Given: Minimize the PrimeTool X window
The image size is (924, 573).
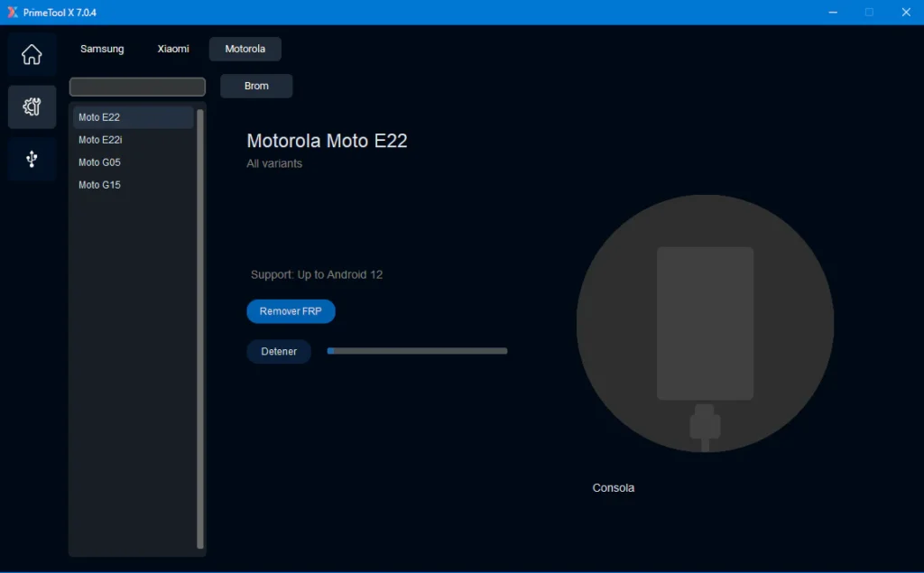Looking at the screenshot, I should 833,13.
